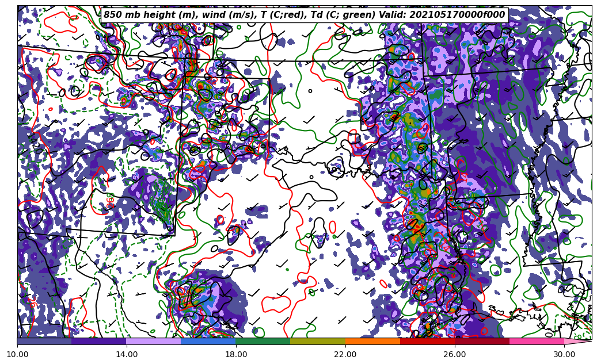This screenshot has width=597, height=364.
Task: Pick the bright red 24–26 colorbar segment
Action: 427,341
